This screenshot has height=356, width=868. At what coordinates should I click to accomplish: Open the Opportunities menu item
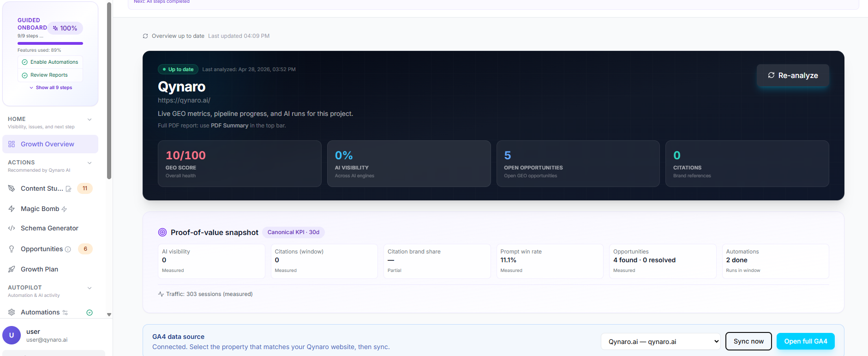point(50,249)
